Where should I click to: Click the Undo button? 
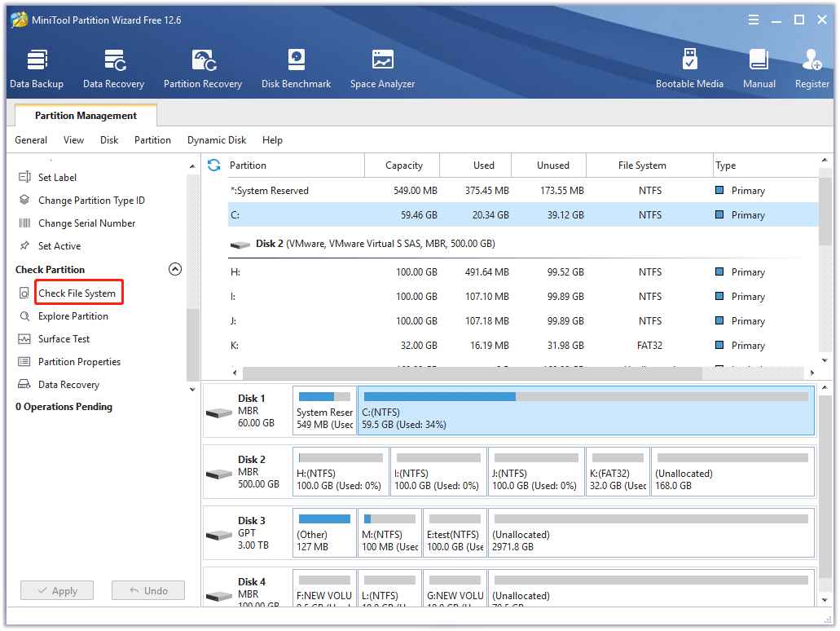coord(147,590)
